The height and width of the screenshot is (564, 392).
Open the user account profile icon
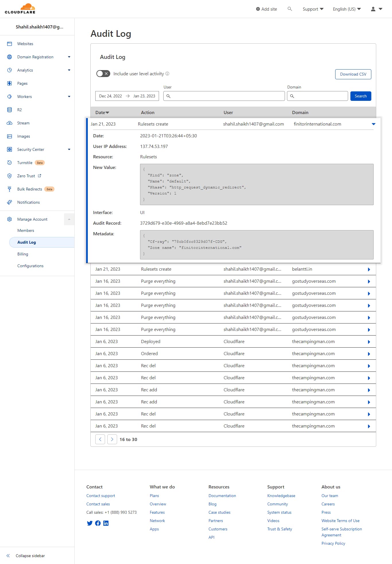point(373,9)
